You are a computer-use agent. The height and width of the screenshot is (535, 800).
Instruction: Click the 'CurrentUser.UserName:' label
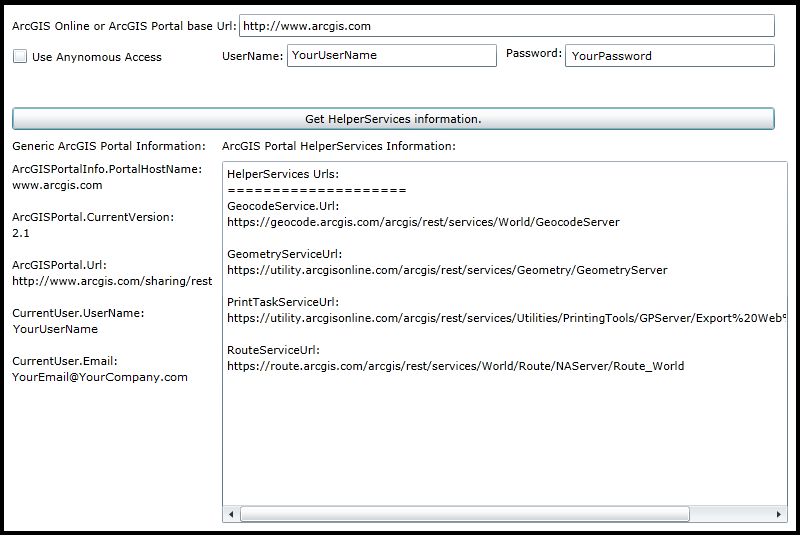click(78, 313)
